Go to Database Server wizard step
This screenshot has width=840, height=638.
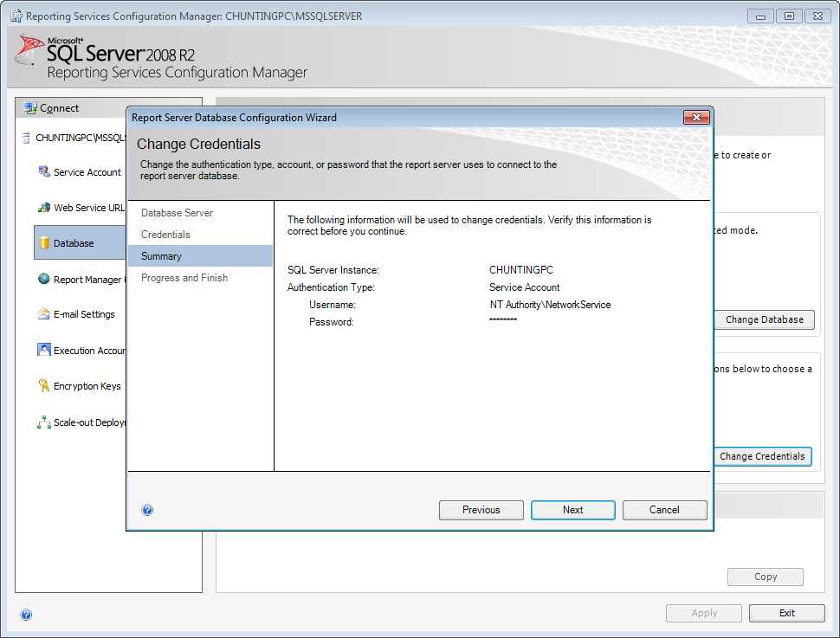point(177,213)
